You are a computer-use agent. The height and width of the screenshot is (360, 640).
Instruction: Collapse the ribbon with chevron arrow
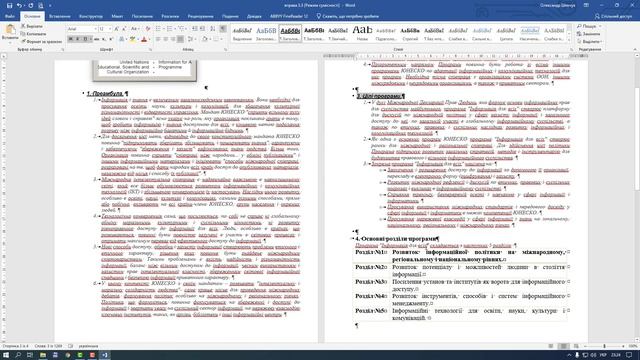pyautogui.click(x=635, y=49)
